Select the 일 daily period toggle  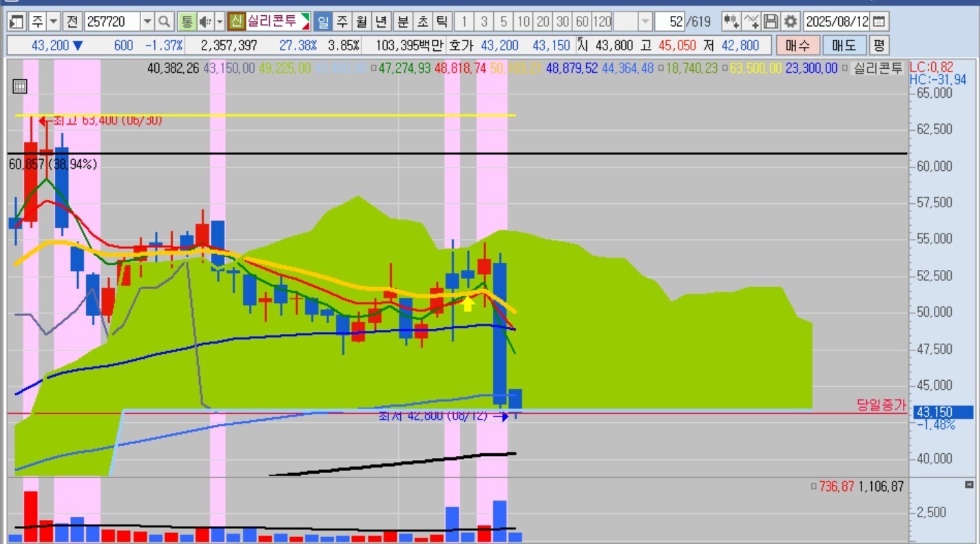[x=322, y=21]
